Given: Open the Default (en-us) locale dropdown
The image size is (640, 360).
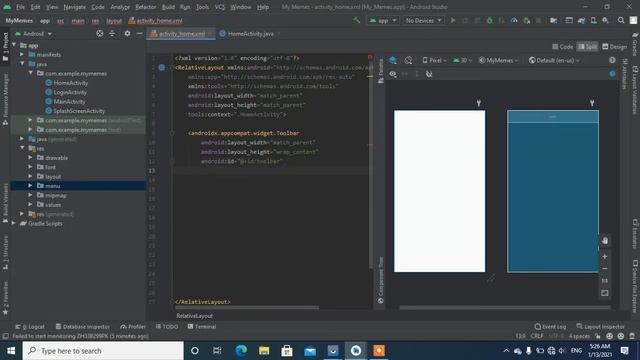Looking at the screenshot, I should [553, 60].
